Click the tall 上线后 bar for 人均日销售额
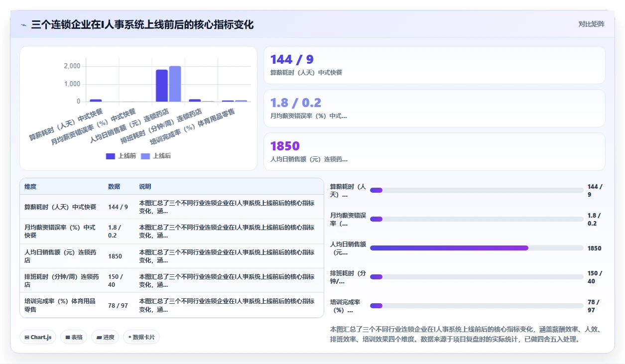The height and width of the screenshot is (364, 625). (x=175, y=84)
